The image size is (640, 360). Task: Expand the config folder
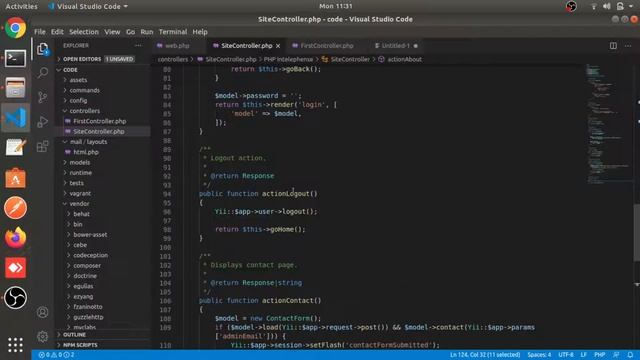pyautogui.click(x=103, y=100)
